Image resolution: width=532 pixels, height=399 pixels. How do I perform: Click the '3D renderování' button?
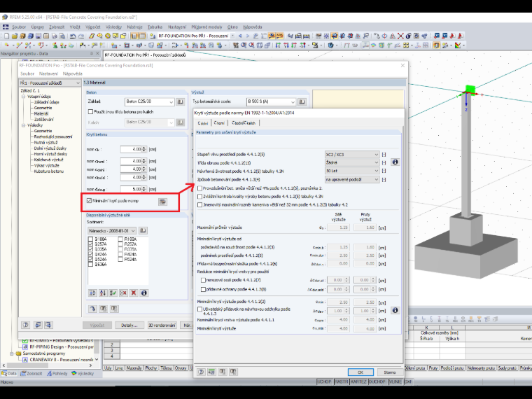162,325
